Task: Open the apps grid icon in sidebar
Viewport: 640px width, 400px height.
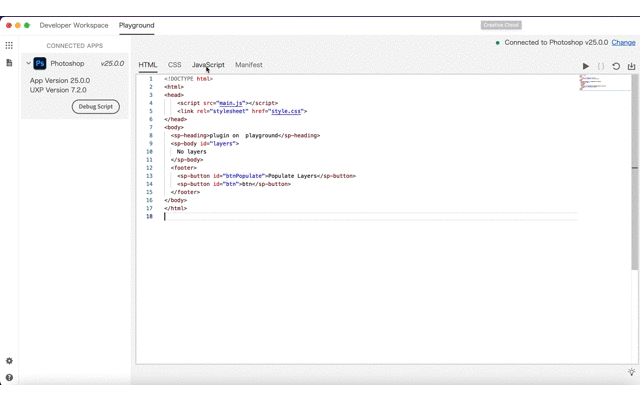Action: (x=9, y=45)
